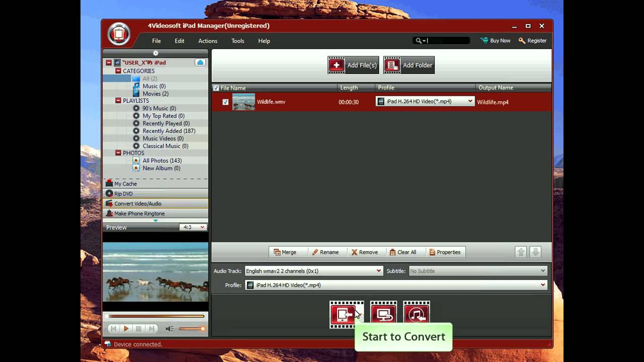
Task: Toggle the select-all File Name checkbox
Action: point(216,88)
